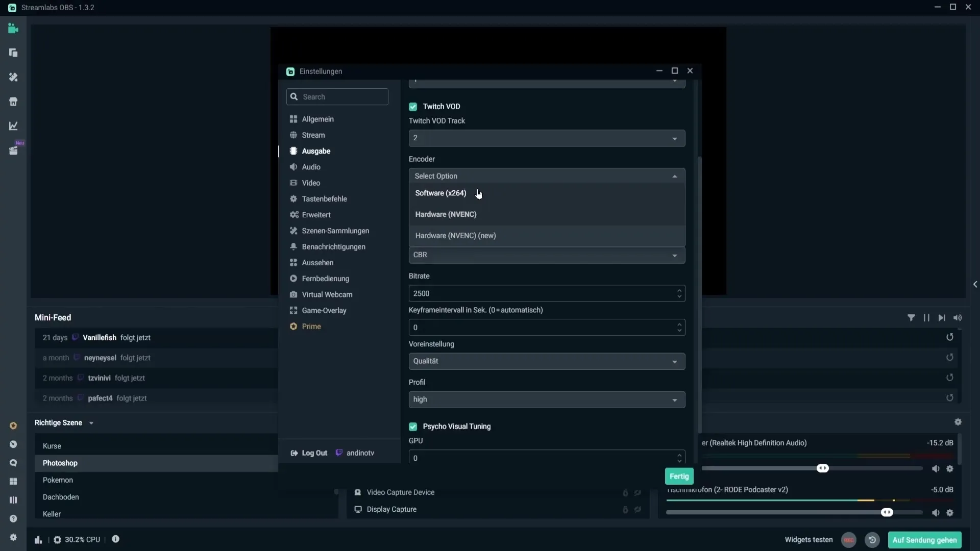This screenshot has width=980, height=551.
Task: Toggle visibility of Display Capture source
Action: (x=638, y=510)
